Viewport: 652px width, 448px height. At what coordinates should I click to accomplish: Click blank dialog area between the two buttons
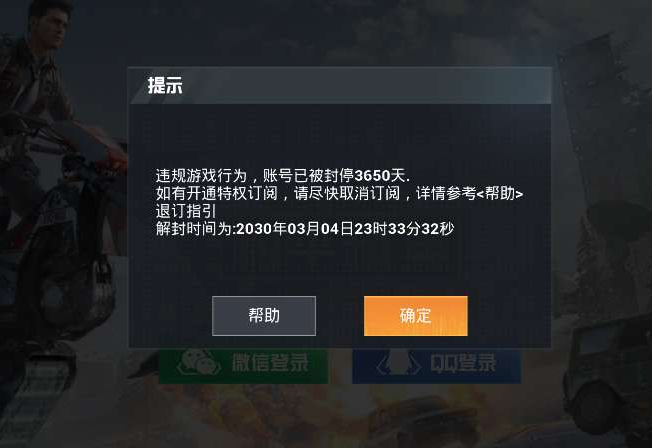tap(340, 316)
